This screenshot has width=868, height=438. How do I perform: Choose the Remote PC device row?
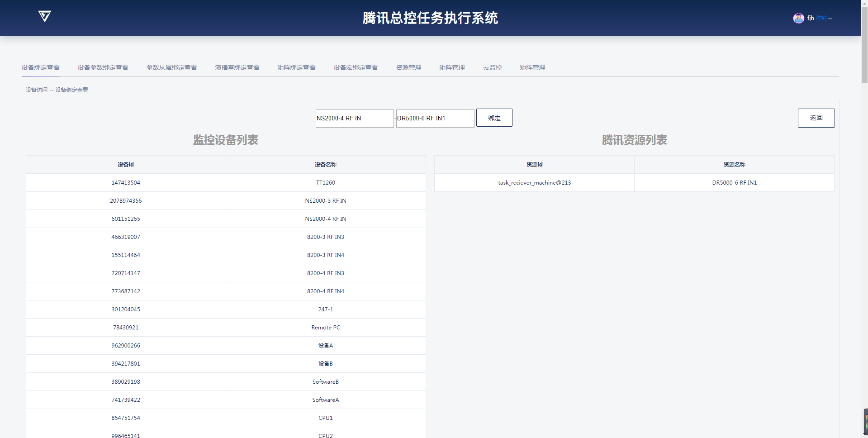tap(325, 328)
